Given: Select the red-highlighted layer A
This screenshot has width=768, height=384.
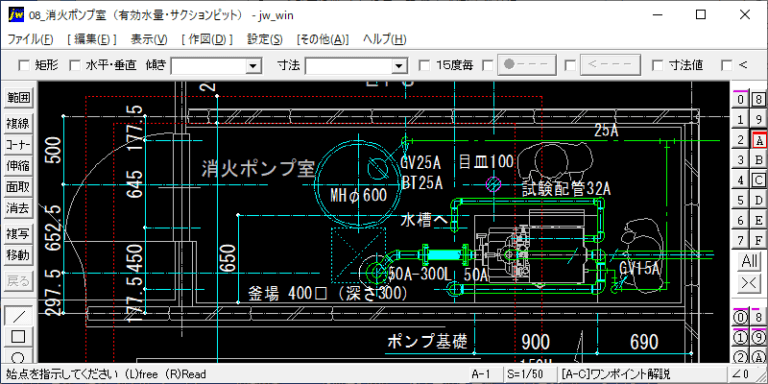Looking at the screenshot, I should click(x=759, y=140).
